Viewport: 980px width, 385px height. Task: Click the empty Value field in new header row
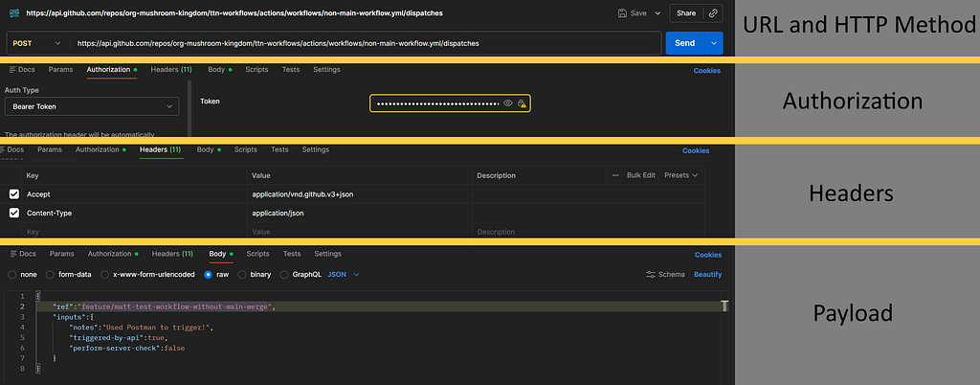tap(360, 231)
